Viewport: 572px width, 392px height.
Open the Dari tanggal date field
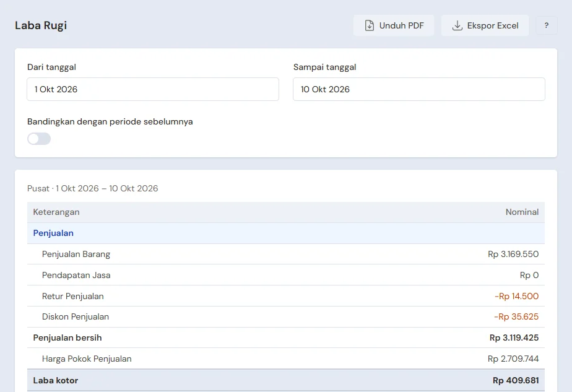pos(153,89)
